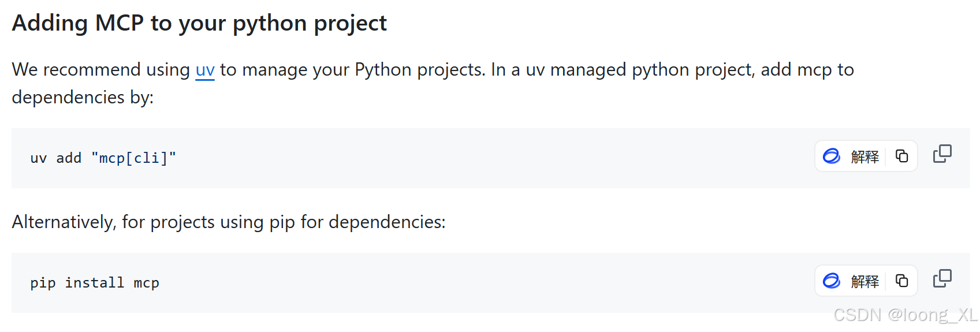Image resolution: width=980 pixels, height=332 pixels.
Task: Click "uv" at the start of the first command
Action: 39,158
